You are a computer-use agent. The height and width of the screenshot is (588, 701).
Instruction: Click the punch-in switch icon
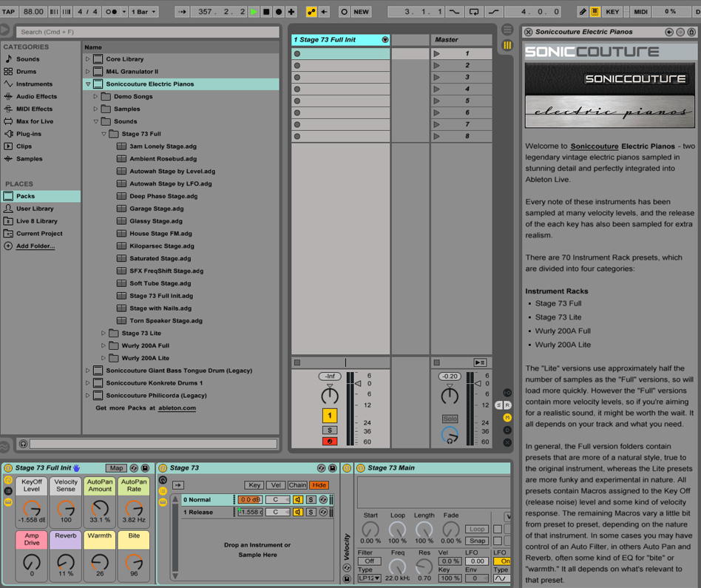(x=454, y=12)
